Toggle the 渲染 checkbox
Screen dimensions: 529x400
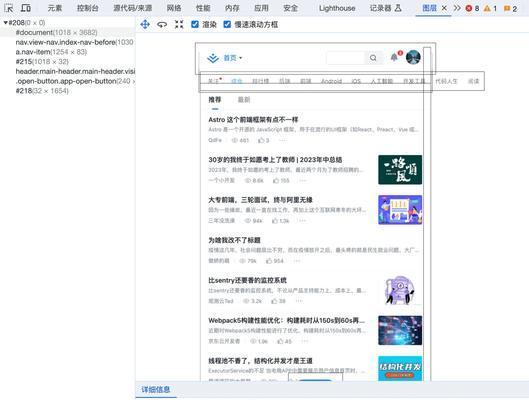pyautogui.click(x=195, y=24)
